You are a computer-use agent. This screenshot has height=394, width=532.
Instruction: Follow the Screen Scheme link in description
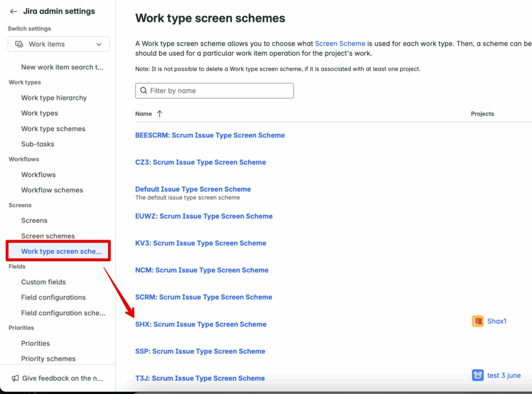pos(340,44)
